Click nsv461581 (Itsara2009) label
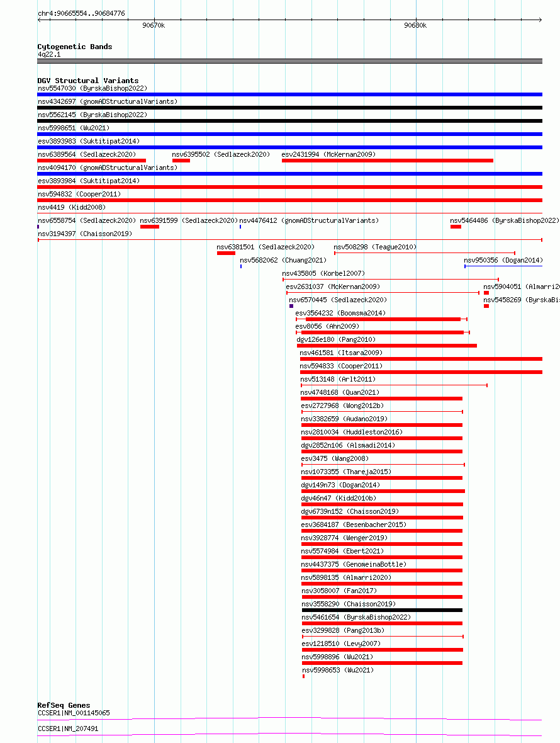The image size is (560, 743). [341, 353]
